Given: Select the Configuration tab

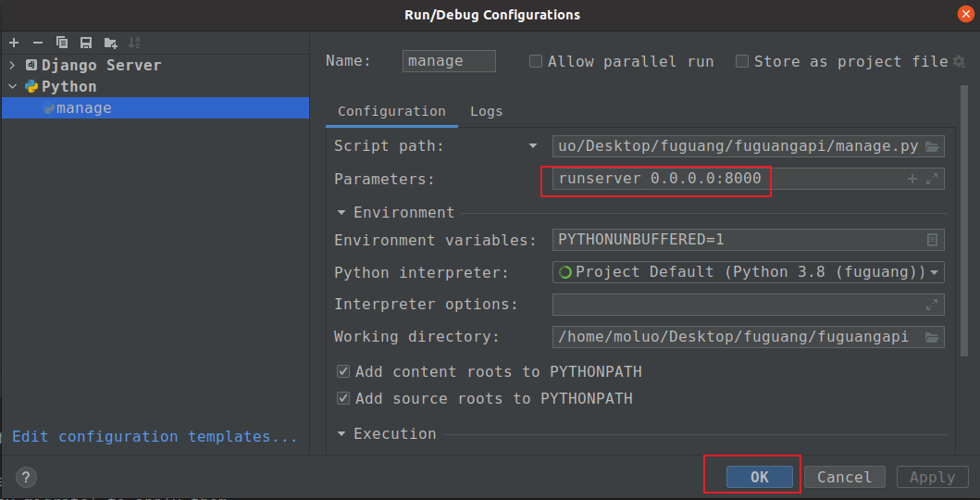Looking at the screenshot, I should coord(391,111).
